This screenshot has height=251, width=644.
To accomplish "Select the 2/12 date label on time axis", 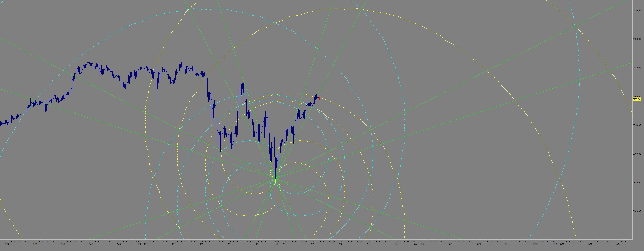I will [x=535, y=244].
